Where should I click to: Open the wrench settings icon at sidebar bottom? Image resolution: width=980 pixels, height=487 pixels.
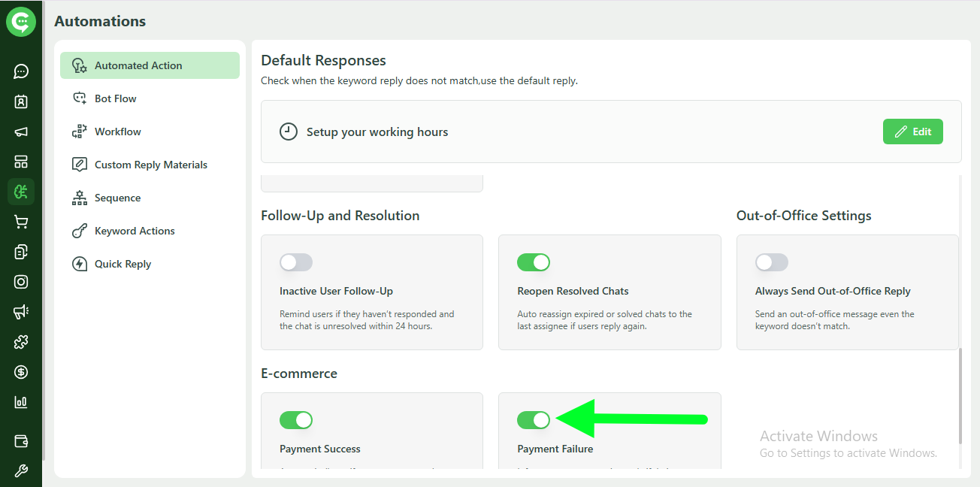tap(21, 470)
